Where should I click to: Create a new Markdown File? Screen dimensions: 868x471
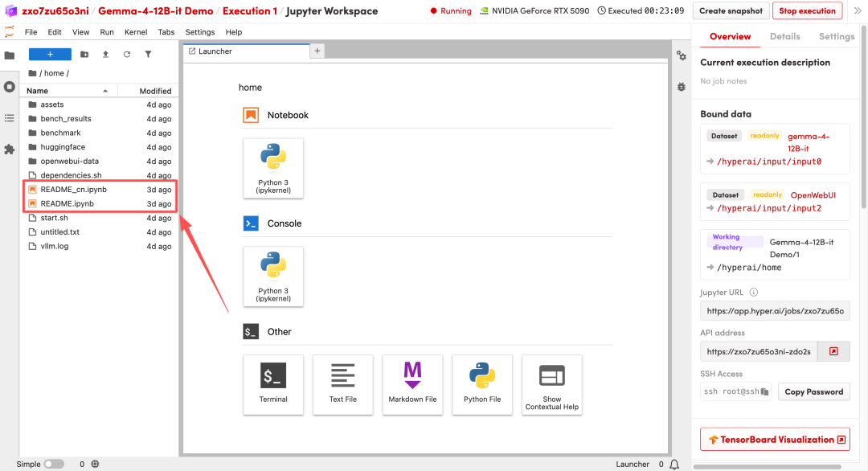point(412,385)
